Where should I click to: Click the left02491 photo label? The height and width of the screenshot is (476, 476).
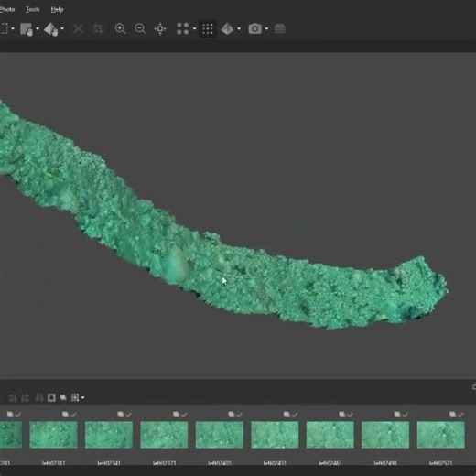pos(385,463)
